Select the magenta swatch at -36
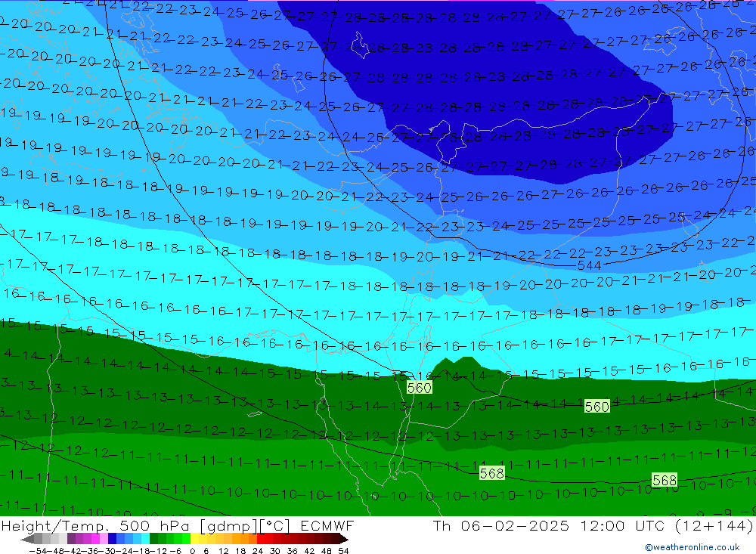Image resolution: width=756 pixels, height=554 pixels. (95, 539)
